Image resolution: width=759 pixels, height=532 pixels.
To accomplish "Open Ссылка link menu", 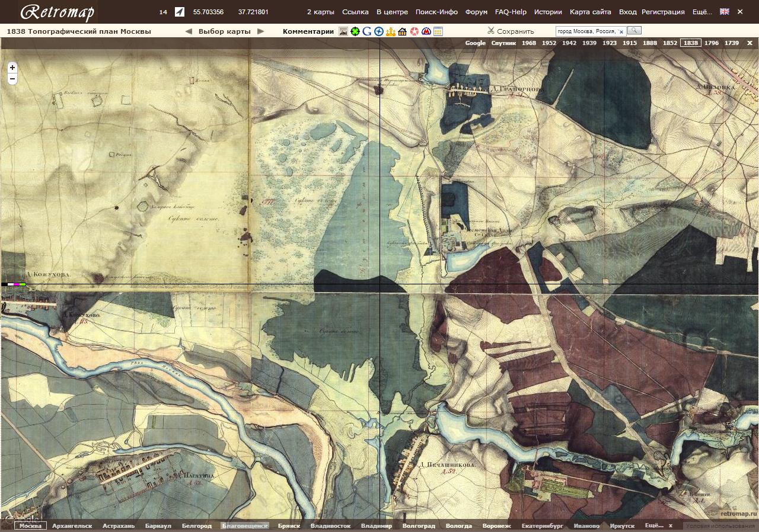I will tap(355, 12).
